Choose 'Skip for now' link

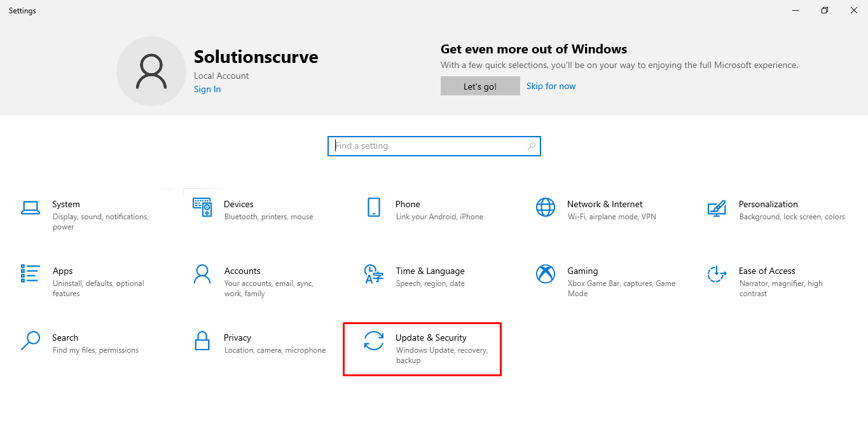(x=551, y=86)
